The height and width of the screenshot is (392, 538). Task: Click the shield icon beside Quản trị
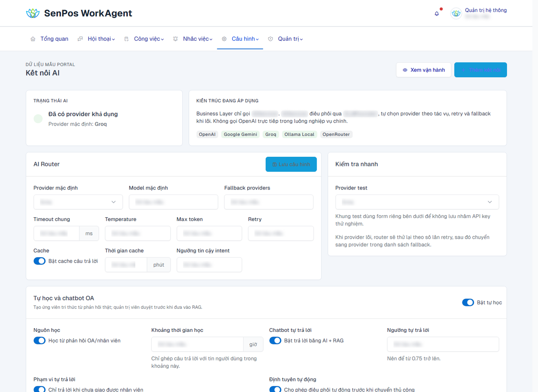(270, 39)
